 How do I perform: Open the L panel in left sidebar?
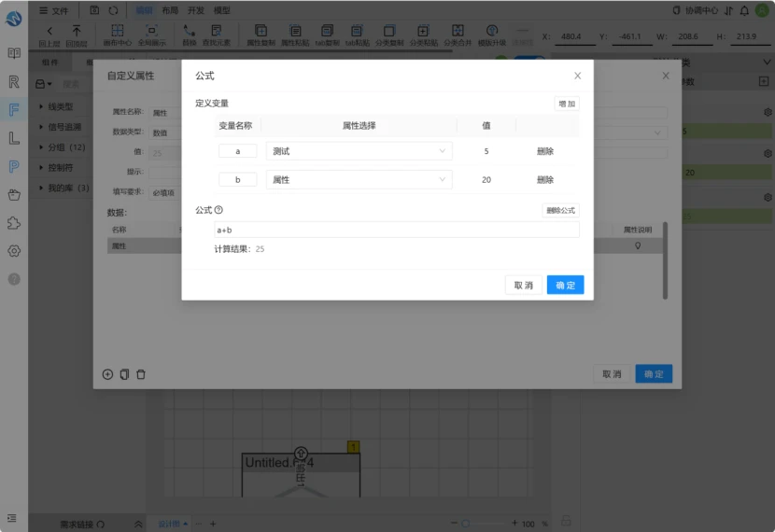pyautogui.click(x=14, y=138)
